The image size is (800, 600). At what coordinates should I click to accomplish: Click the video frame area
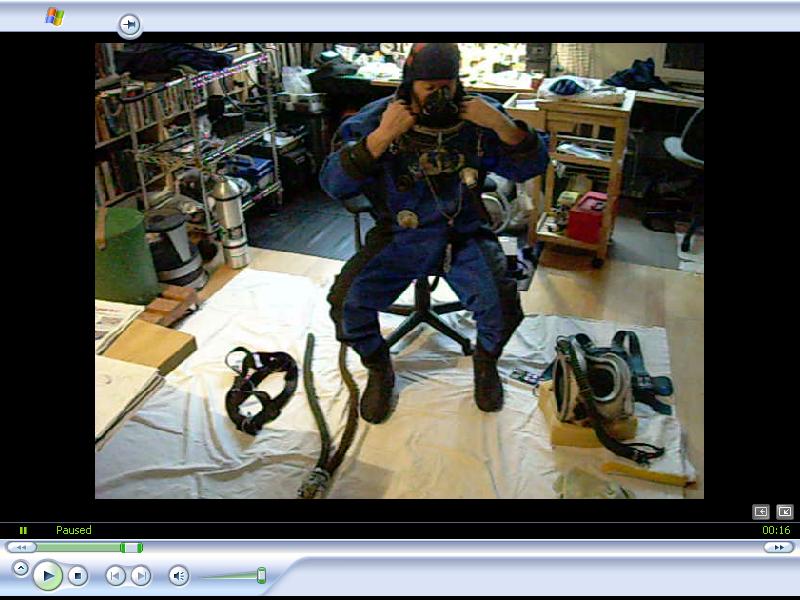(x=399, y=271)
